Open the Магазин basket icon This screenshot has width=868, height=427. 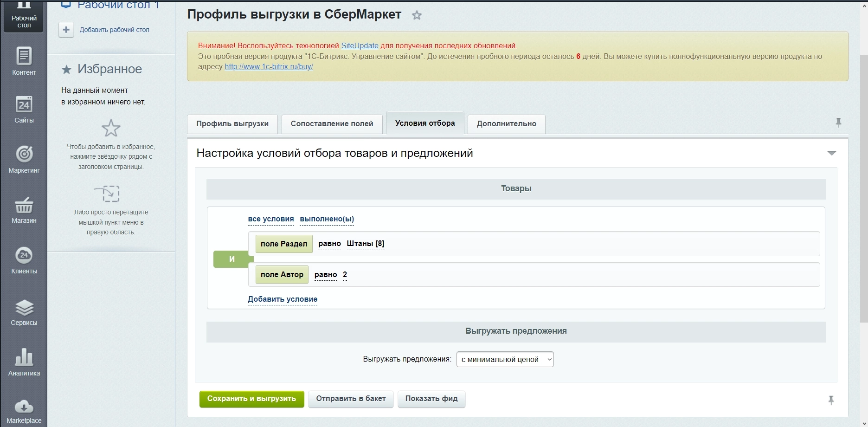24,209
